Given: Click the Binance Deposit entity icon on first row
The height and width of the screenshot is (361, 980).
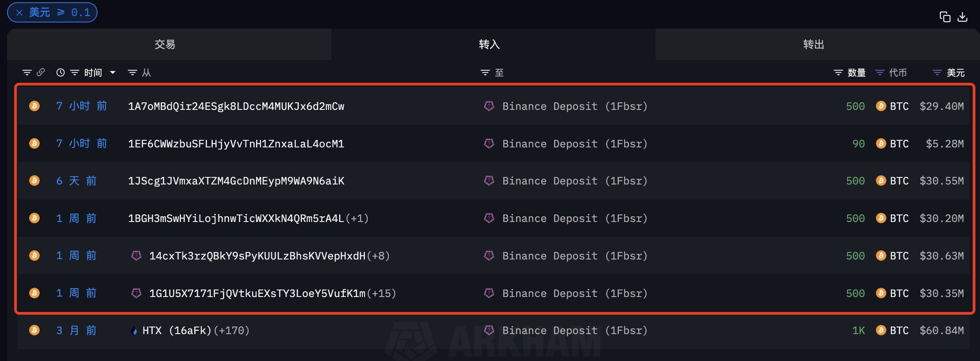Looking at the screenshot, I should pos(489,106).
